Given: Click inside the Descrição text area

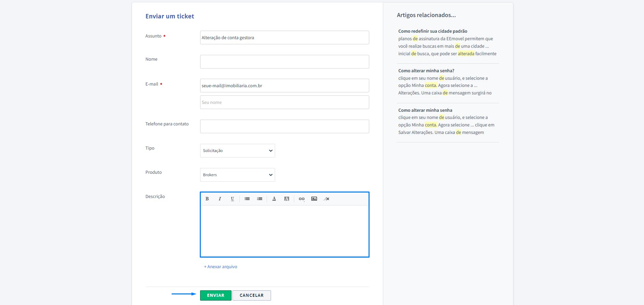Looking at the screenshot, I should (x=285, y=231).
